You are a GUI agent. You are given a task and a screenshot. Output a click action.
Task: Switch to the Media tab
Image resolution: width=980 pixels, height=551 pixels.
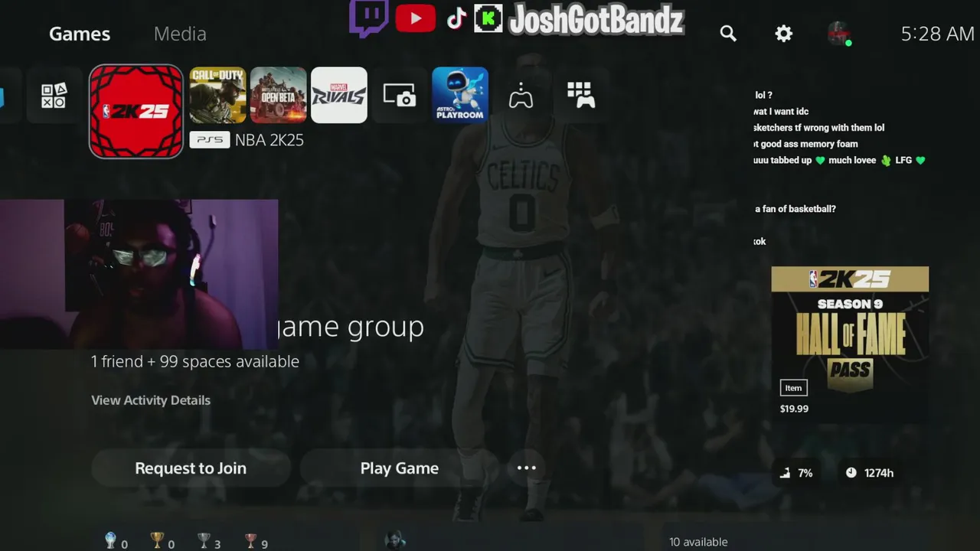point(180,34)
